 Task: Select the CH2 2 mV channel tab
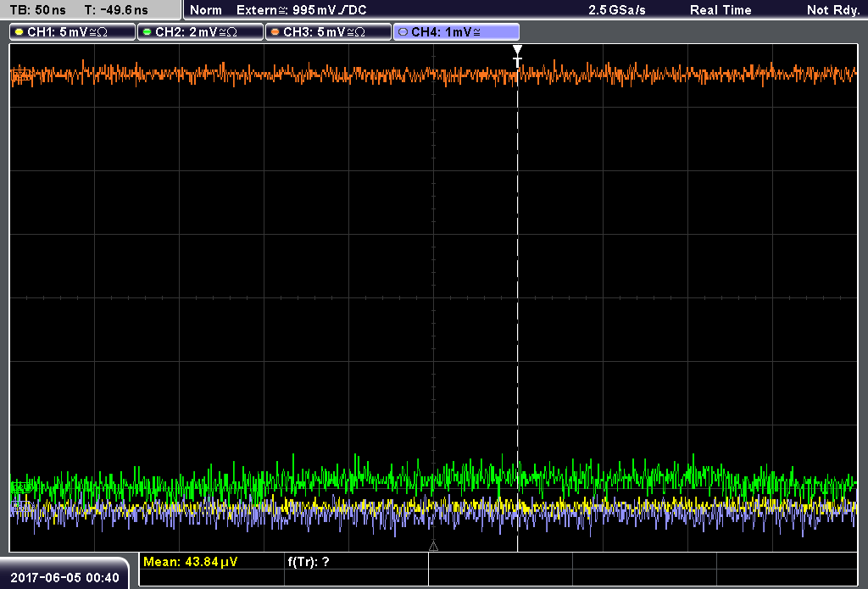(x=200, y=32)
